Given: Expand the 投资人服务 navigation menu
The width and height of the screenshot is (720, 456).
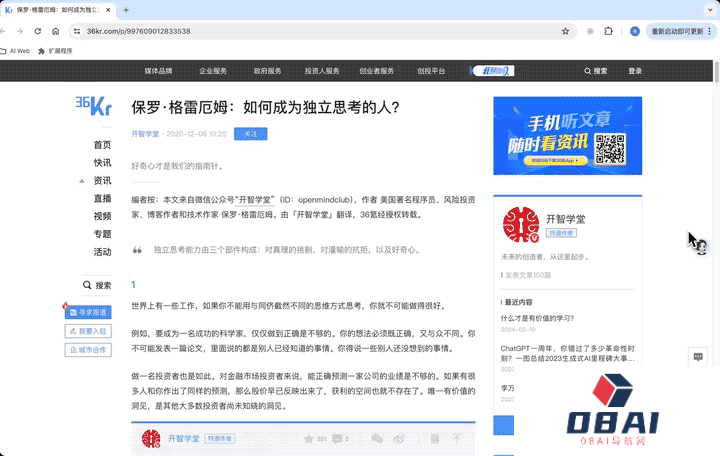Looking at the screenshot, I should 322,71.
